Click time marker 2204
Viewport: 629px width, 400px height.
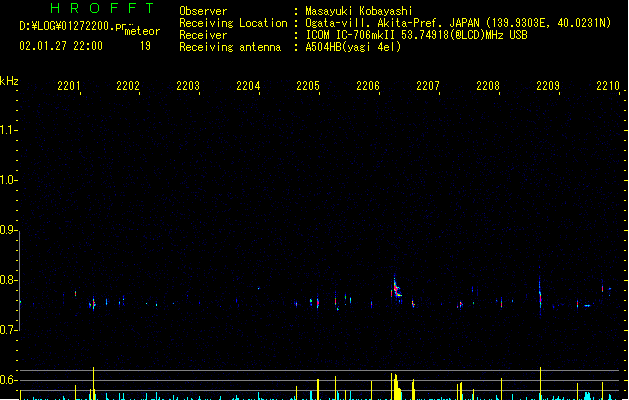(x=248, y=85)
